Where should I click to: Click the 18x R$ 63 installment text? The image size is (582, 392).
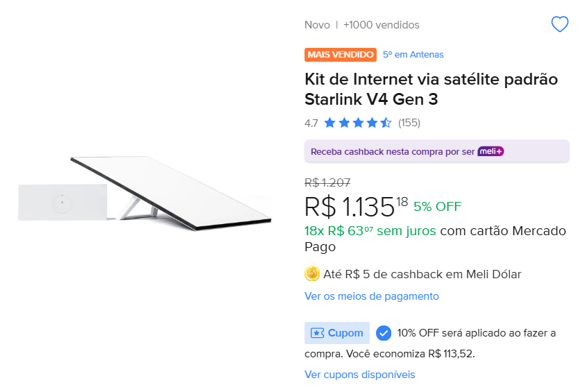click(x=370, y=231)
